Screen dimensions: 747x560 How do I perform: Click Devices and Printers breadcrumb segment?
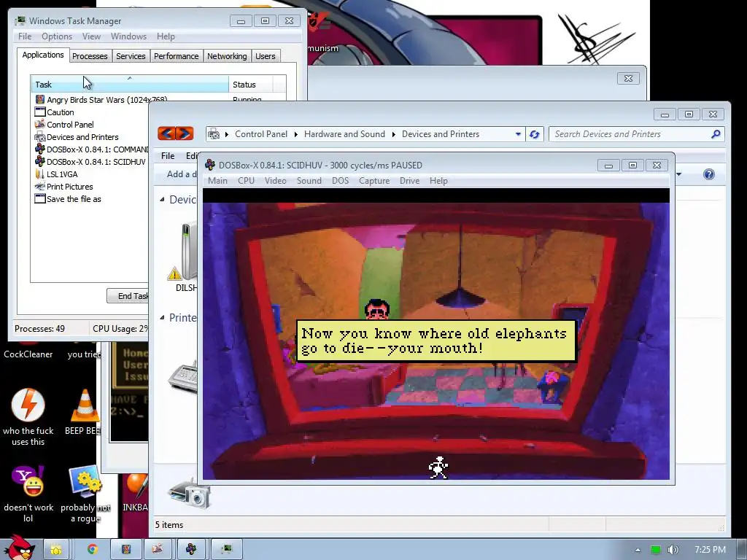pyautogui.click(x=441, y=134)
